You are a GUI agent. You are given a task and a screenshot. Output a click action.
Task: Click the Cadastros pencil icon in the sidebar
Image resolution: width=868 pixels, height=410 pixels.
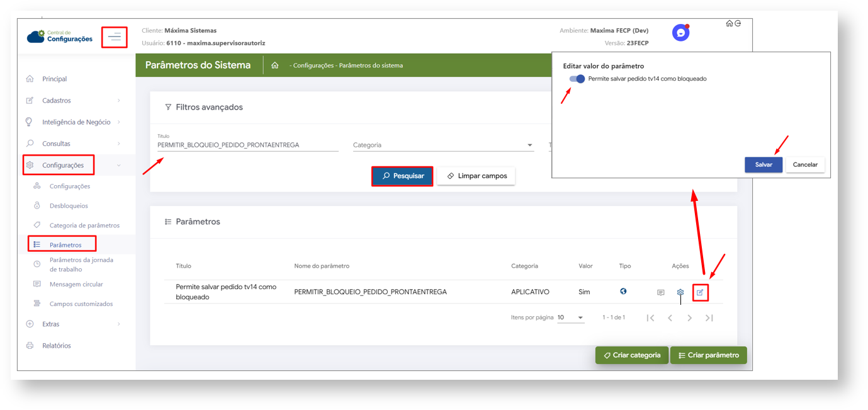tap(30, 100)
